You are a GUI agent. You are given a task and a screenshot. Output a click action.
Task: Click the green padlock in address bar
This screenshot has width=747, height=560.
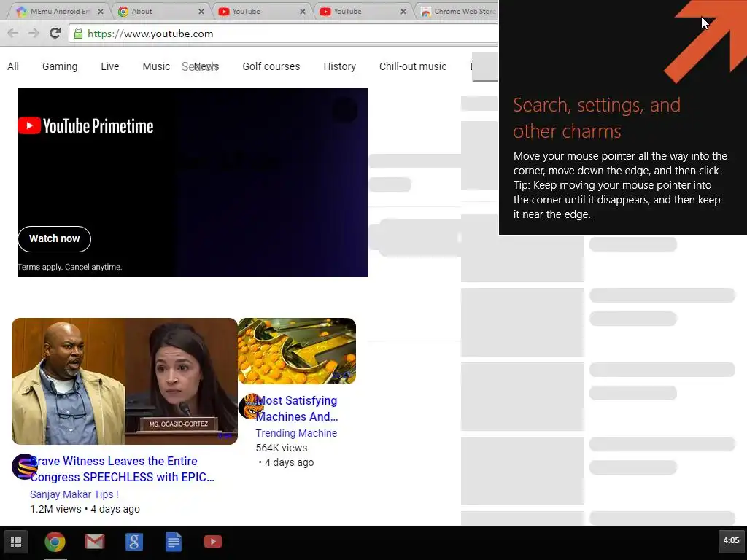pos(78,34)
